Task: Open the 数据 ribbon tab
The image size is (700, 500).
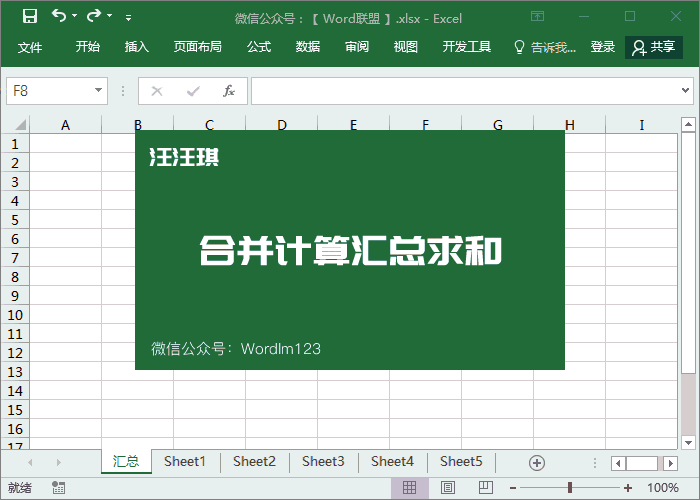Action: (308, 46)
